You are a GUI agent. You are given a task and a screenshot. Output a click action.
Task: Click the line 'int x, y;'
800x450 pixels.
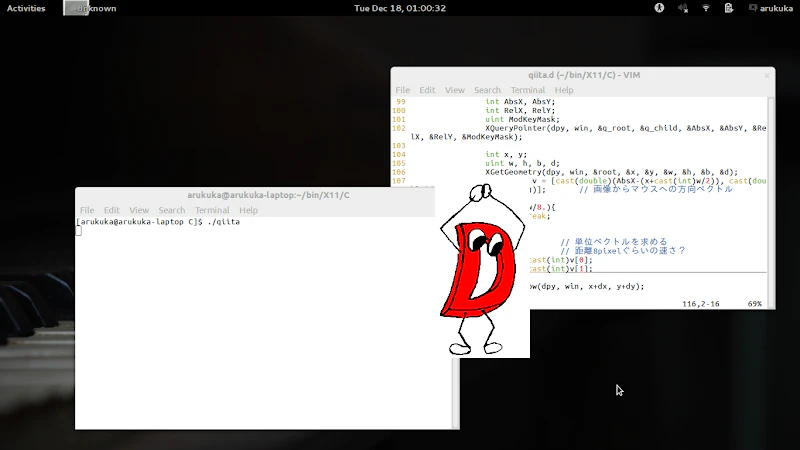(506, 155)
